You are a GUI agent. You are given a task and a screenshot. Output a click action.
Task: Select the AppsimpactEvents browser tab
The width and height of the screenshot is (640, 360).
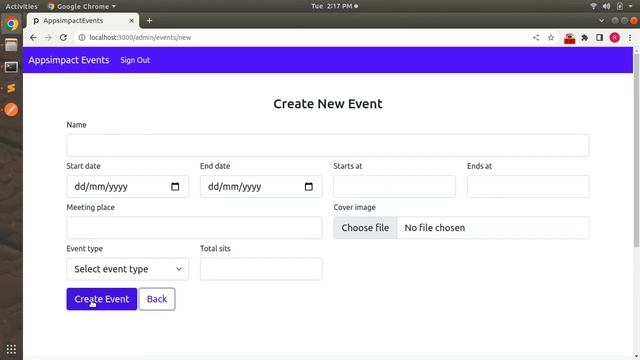(83, 20)
